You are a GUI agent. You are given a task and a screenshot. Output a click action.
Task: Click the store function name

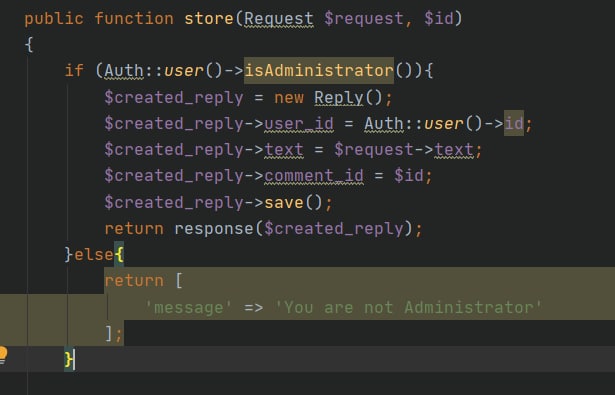pos(209,18)
